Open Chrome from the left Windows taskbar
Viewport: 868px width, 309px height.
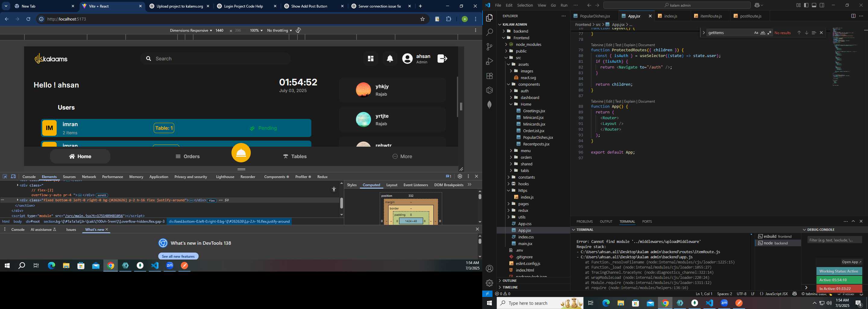(x=111, y=266)
